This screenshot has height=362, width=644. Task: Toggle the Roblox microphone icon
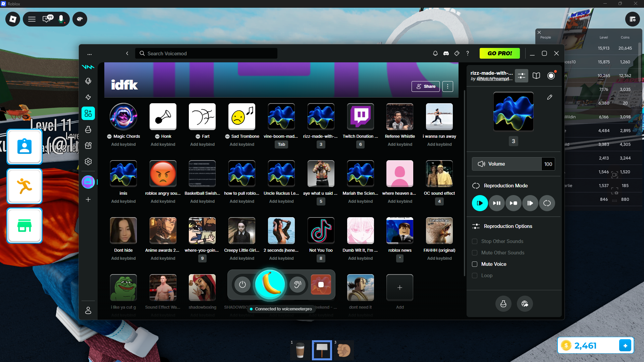click(61, 19)
